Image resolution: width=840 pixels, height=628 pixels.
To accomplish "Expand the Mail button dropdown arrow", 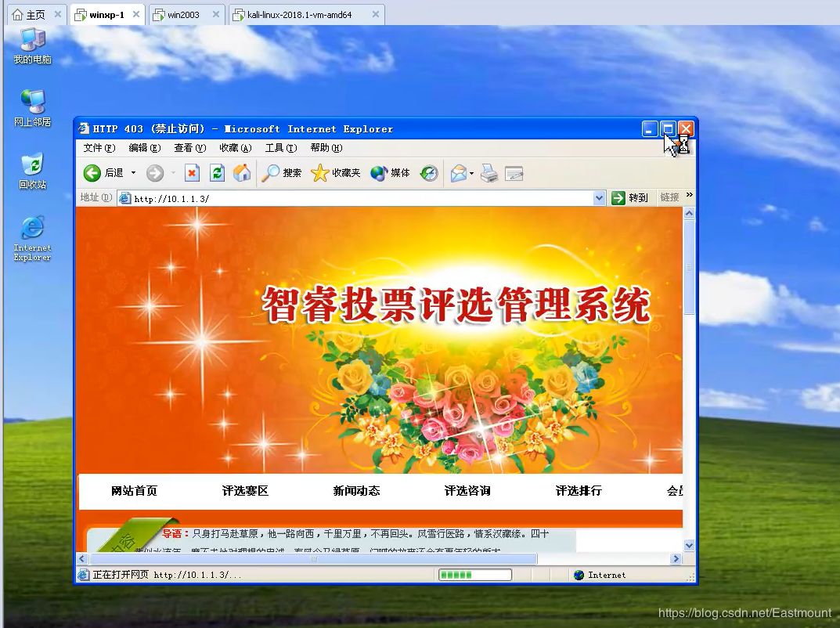I will (x=471, y=173).
